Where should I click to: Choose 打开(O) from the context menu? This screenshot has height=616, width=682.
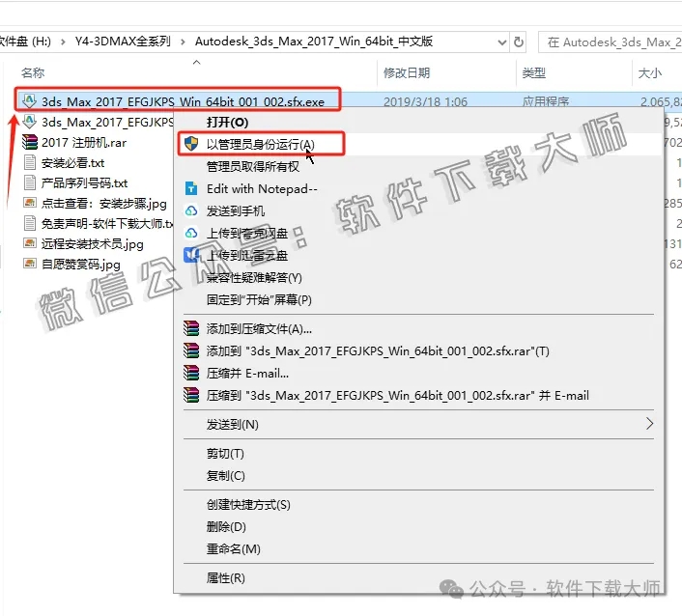click(227, 123)
